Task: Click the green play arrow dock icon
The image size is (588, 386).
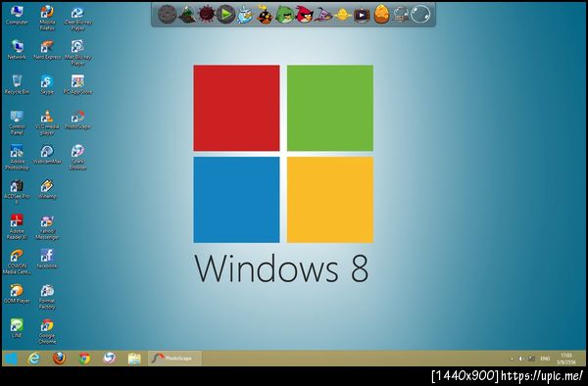Action: pos(225,15)
